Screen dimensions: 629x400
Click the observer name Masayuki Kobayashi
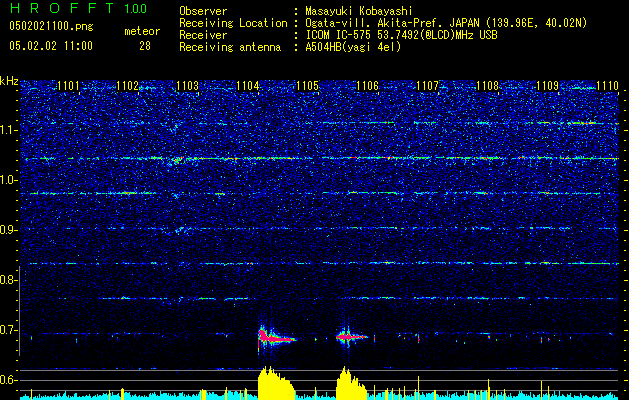[359, 11]
